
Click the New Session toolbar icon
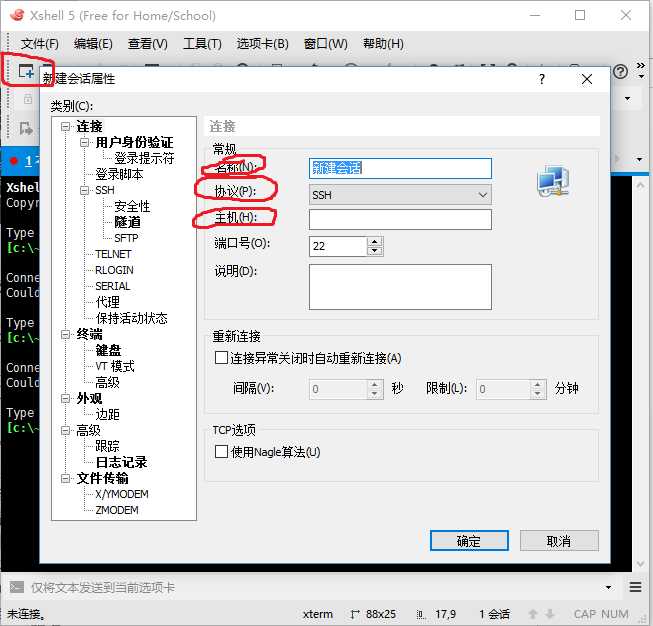click(26, 71)
